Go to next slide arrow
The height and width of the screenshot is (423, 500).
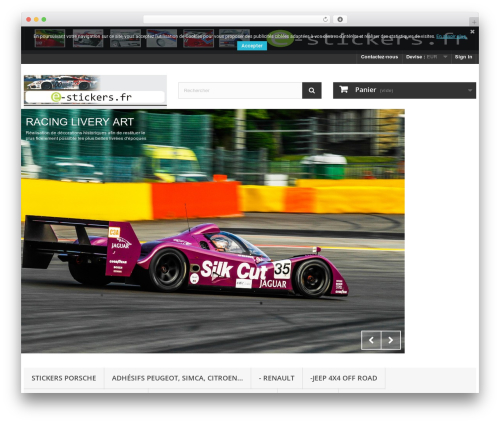click(391, 340)
